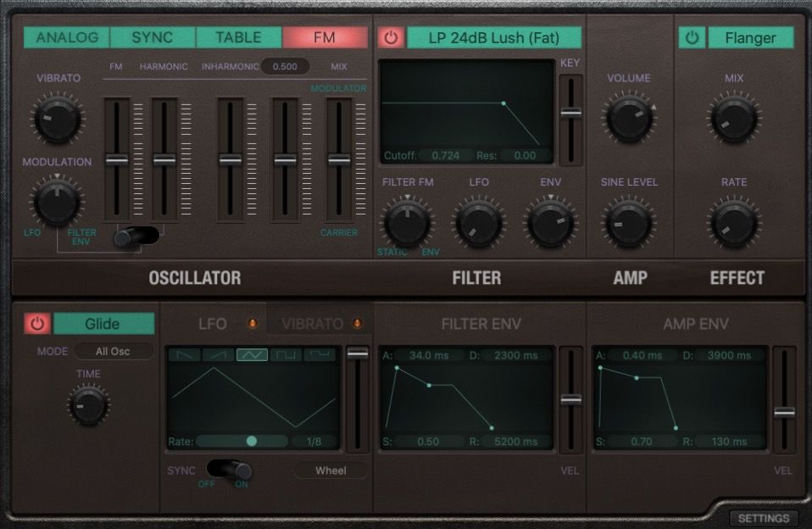
Task: Select the triangle LFO waveform icon
Action: pyautogui.click(x=253, y=353)
